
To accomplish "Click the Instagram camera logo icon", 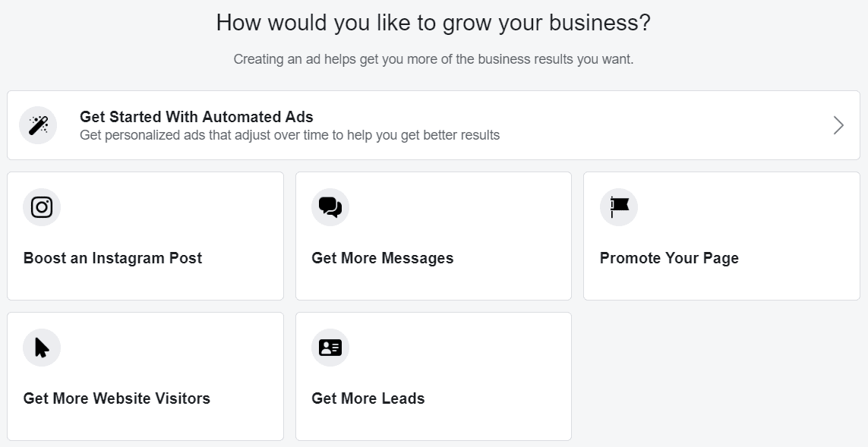I will (x=42, y=207).
